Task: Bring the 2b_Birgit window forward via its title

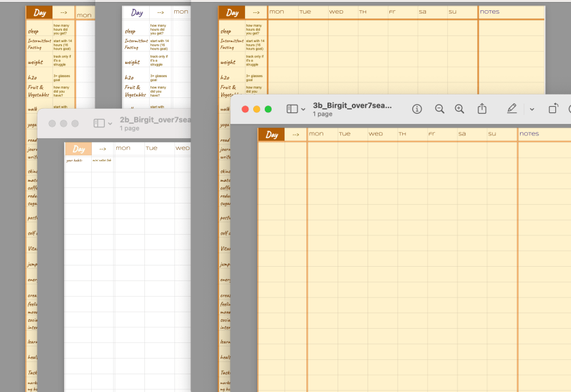Action: [155, 120]
